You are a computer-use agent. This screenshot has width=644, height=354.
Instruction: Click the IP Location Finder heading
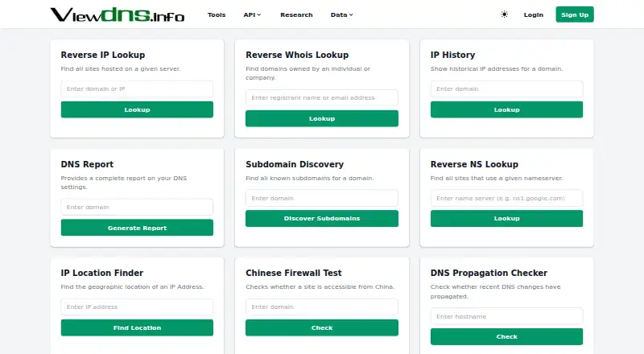pos(102,273)
